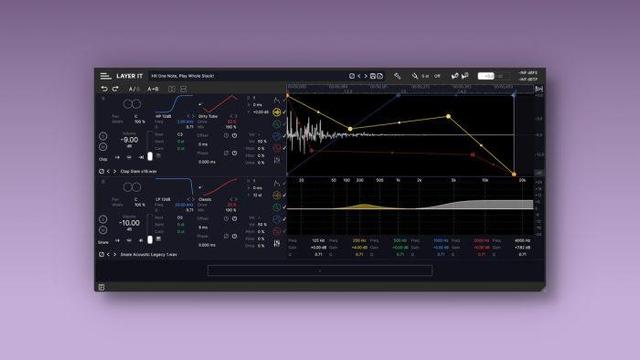Screen dimensions: 640x360
Task: Click the undo arrow icon
Action: 104,89
